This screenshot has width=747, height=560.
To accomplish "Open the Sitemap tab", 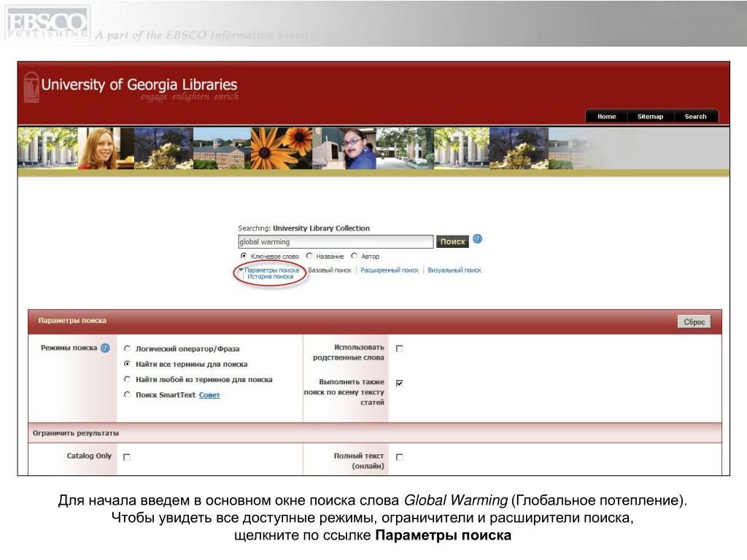I will 650,116.
